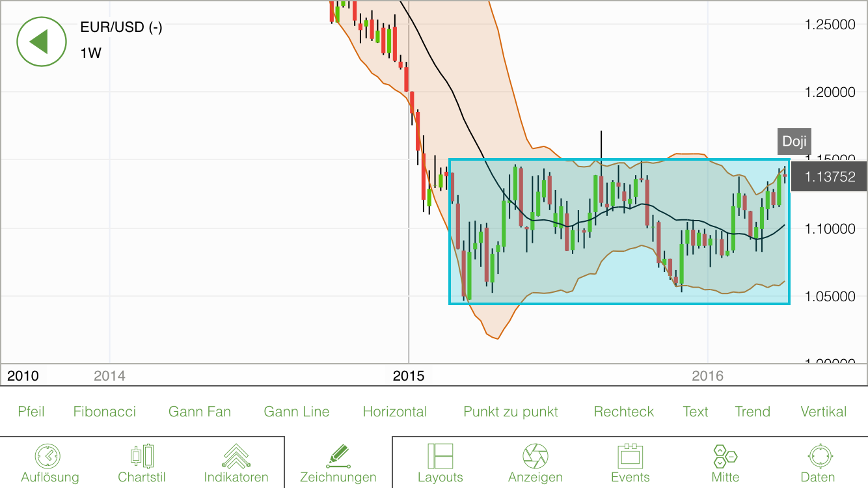Select the Fibonacci drawing tool
This screenshot has height=488, width=868.
pyautogui.click(x=104, y=411)
